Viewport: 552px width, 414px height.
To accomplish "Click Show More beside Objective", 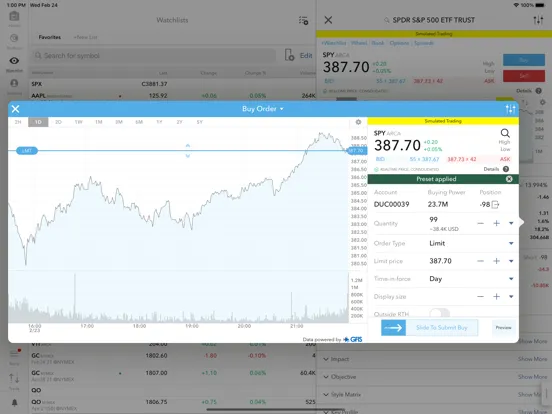I will point(533,377).
